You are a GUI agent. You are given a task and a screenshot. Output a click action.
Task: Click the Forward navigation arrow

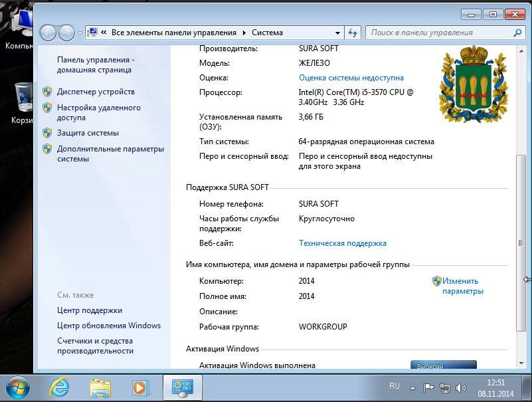pyautogui.click(x=66, y=33)
